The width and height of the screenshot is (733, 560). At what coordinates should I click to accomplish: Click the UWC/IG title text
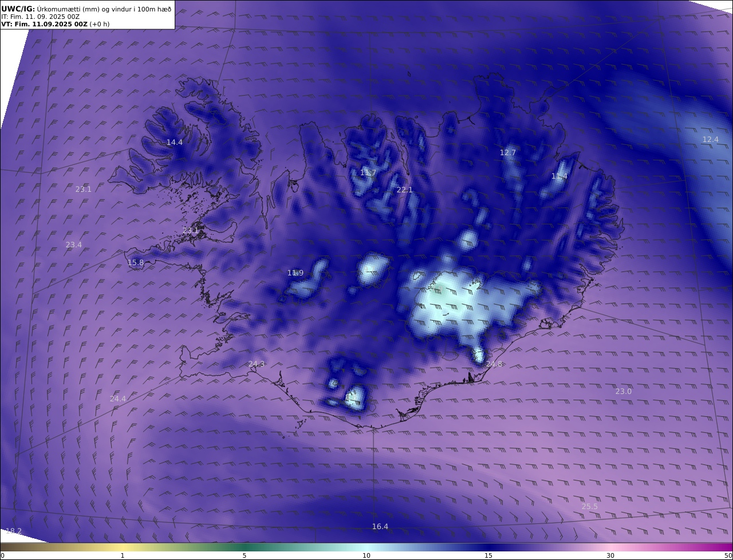(x=18, y=9)
